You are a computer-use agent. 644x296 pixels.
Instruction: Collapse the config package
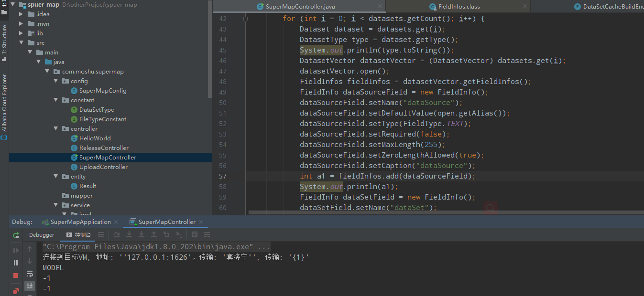(55, 81)
